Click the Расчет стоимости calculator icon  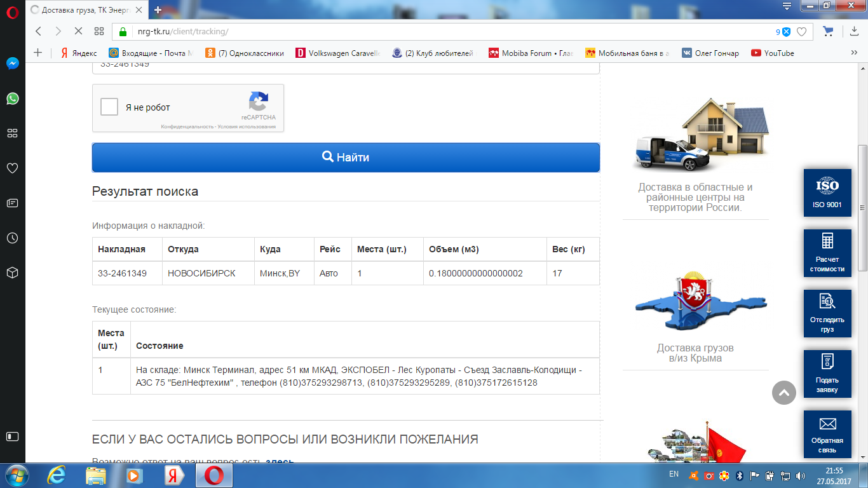click(827, 253)
